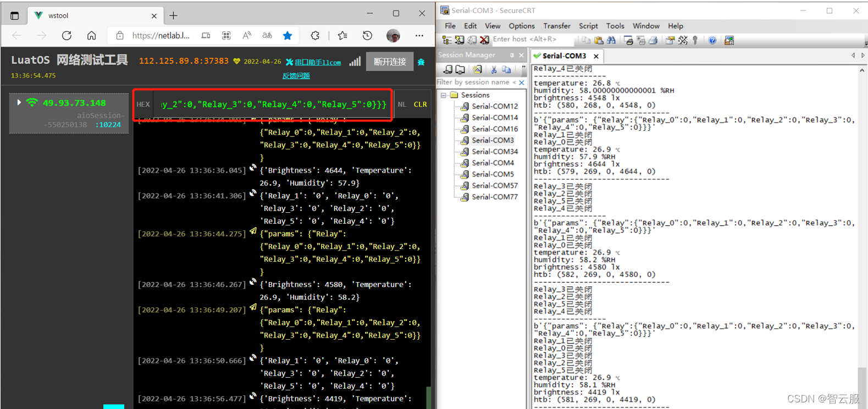The height and width of the screenshot is (409, 868).
Task: Select Serial-COM4 session
Action: pos(493,163)
